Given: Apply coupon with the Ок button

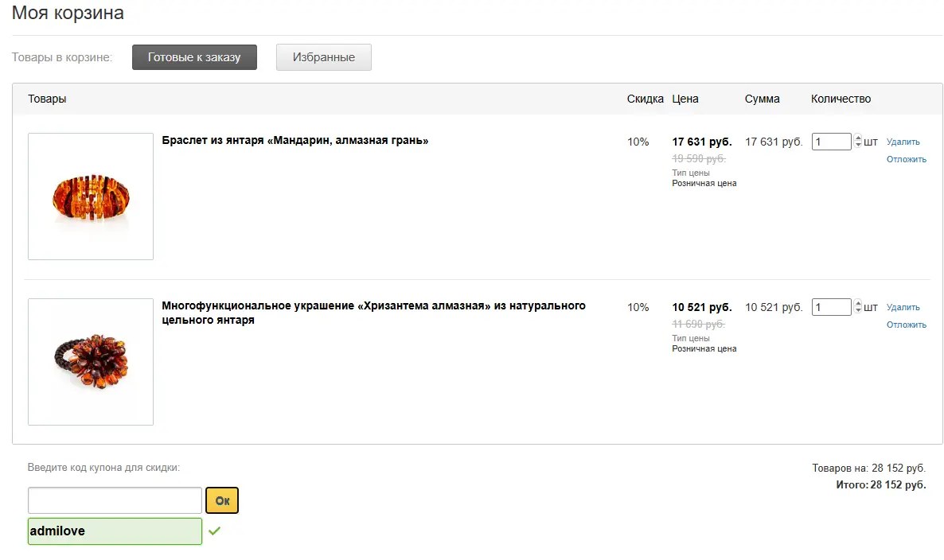Looking at the screenshot, I should click(222, 500).
